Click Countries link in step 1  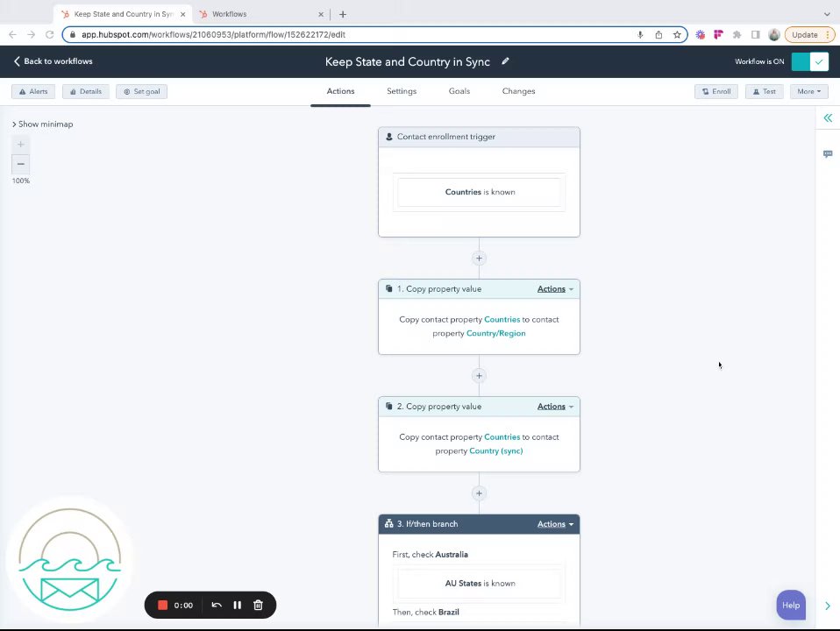click(x=502, y=319)
